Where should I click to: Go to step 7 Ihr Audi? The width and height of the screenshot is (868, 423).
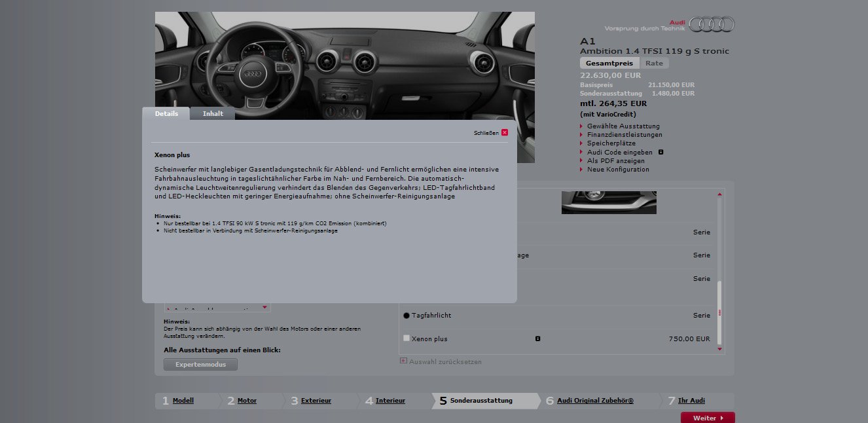pyautogui.click(x=691, y=401)
